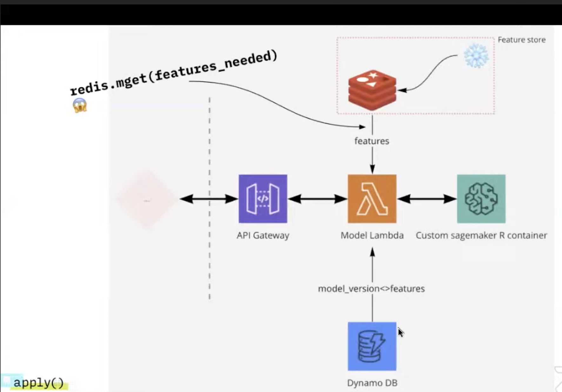Click the screaming face emoji
The width and height of the screenshot is (562, 392).
[x=80, y=105]
